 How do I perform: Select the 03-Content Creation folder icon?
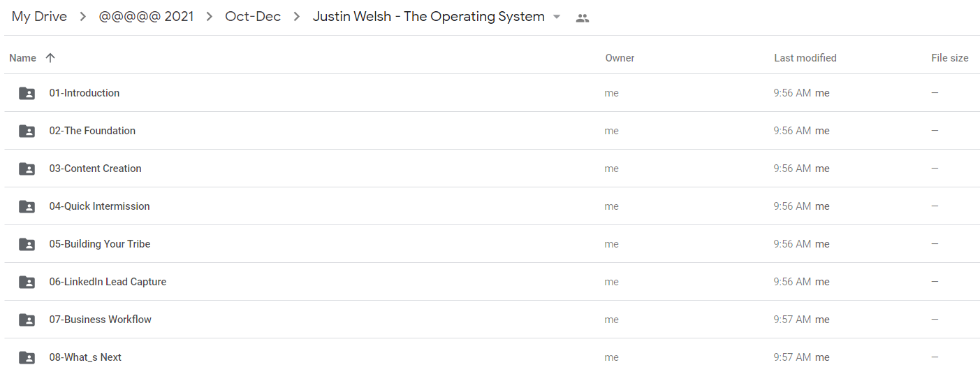click(27, 169)
